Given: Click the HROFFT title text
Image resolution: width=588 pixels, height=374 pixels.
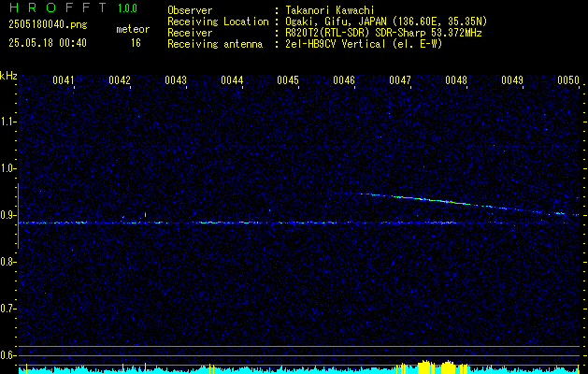Looking at the screenshot, I should [x=59, y=7].
